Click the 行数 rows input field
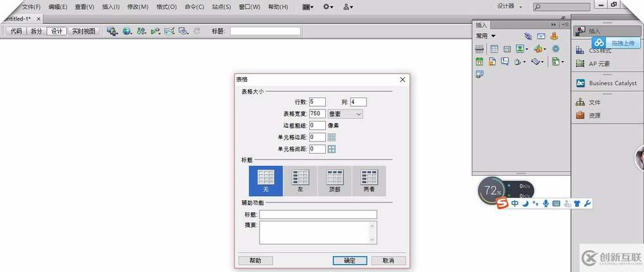The height and width of the screenshot is (272, 644). pos(317,102)
